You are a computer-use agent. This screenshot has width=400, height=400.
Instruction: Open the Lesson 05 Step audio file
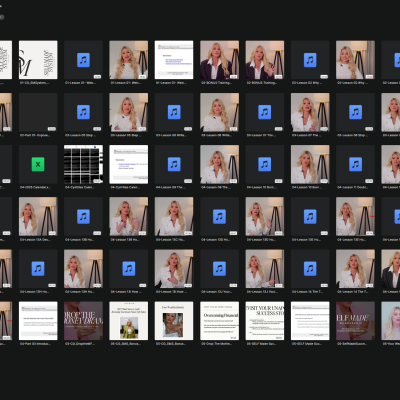tap(83, 112)
